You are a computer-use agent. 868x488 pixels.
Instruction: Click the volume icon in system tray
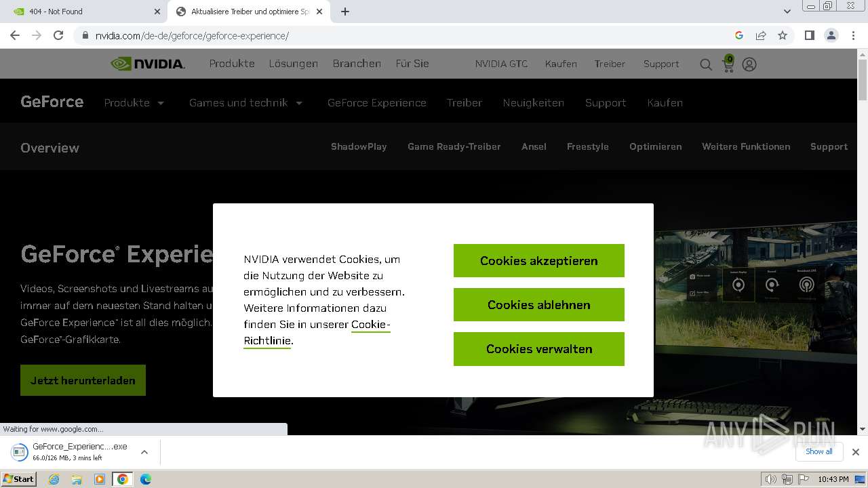point(770,479)
